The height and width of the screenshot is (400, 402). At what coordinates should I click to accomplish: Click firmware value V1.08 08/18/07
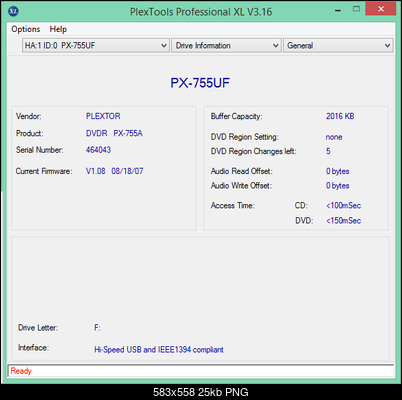click(x=114, y=171)
